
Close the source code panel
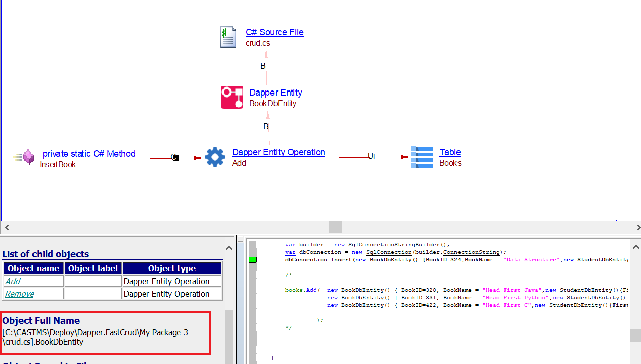point(241,239)
